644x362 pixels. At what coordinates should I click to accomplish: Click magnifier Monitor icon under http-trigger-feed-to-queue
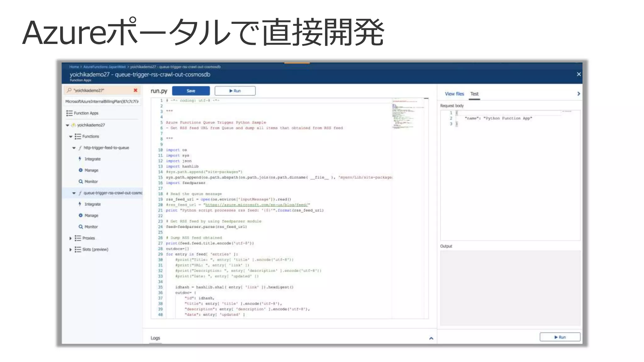pos(80,182)
